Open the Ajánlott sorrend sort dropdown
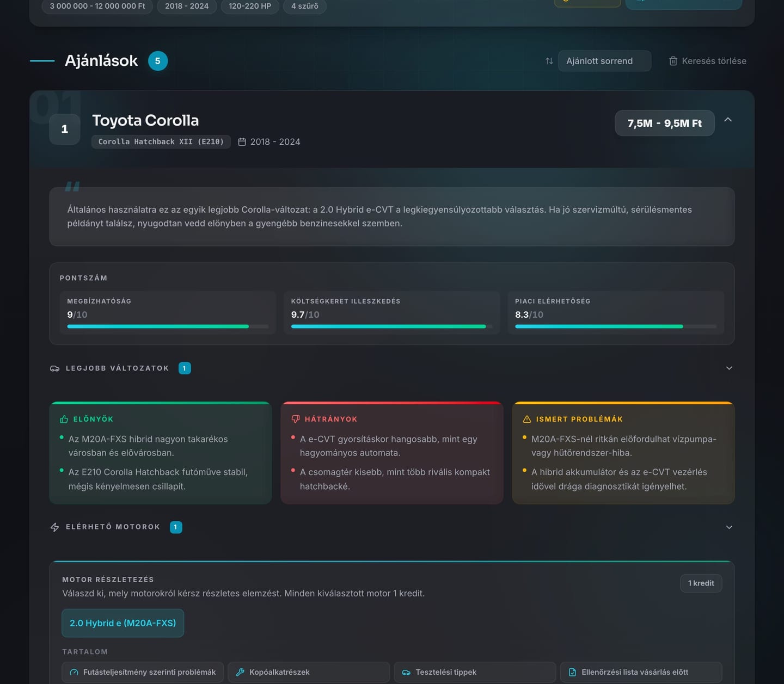The width and height of the screenshot is (784, 684). pos(604,61)
